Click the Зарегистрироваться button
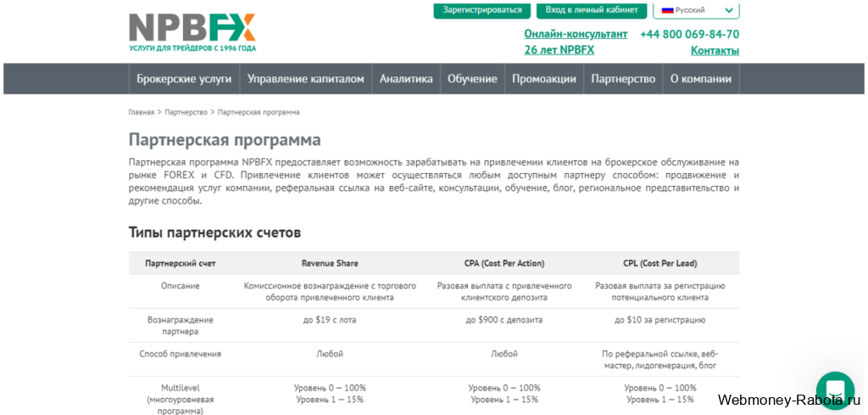Screen dimensions: 868x415 coord(482,10)
